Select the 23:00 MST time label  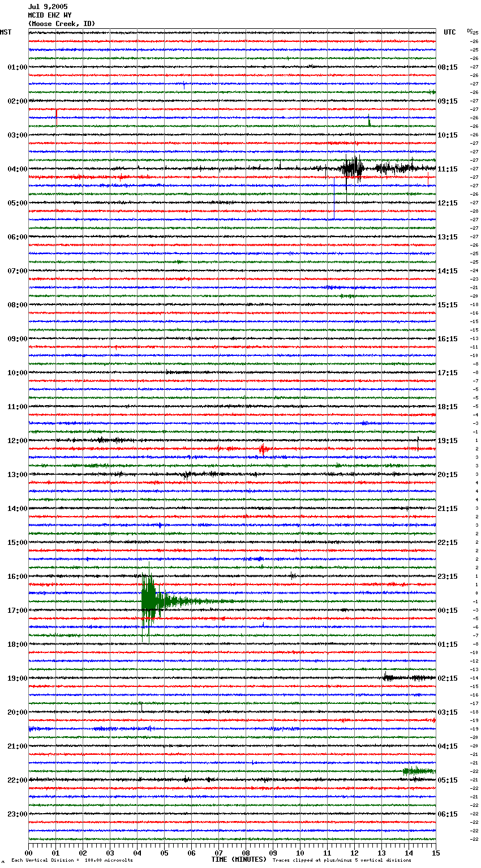18,814
